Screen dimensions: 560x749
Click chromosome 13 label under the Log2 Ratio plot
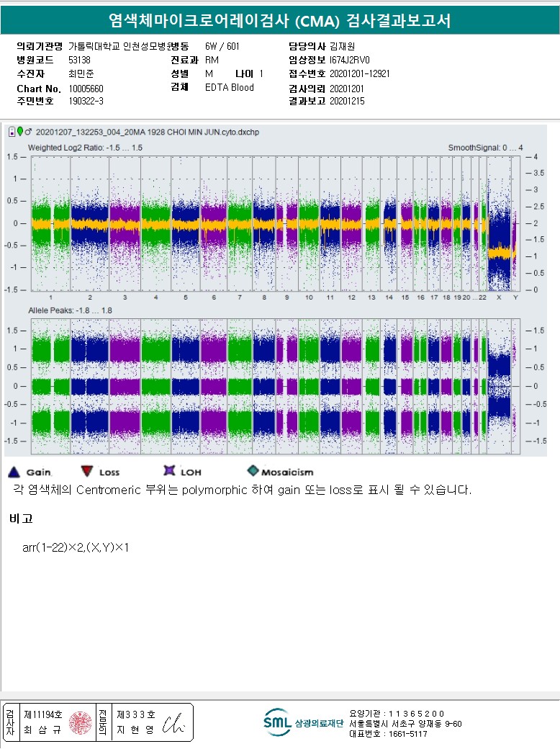point(371,297)
